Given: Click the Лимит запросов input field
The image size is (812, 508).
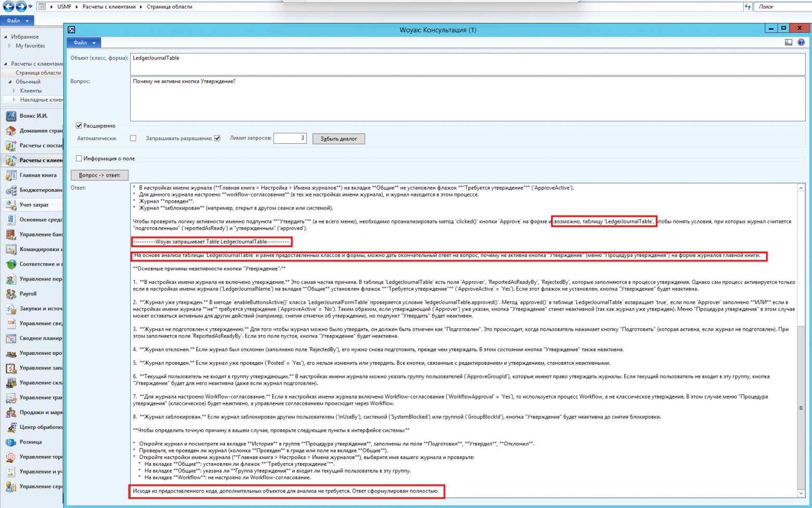Looking at the screenshot, I should pos(289,138).
